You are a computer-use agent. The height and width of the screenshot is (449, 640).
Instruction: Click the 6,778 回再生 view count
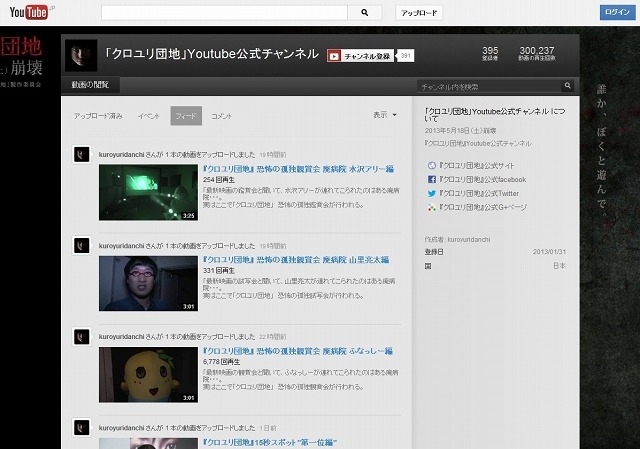tap(222, 362)
